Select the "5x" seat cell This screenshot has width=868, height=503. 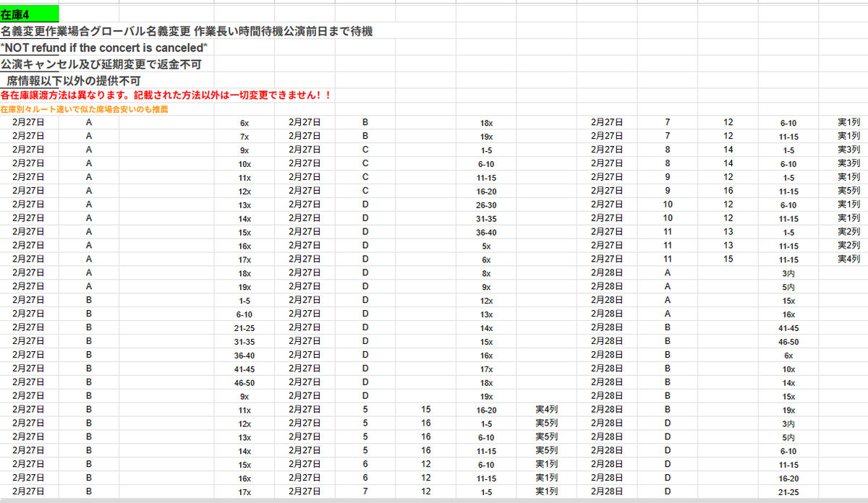[487, 246]
